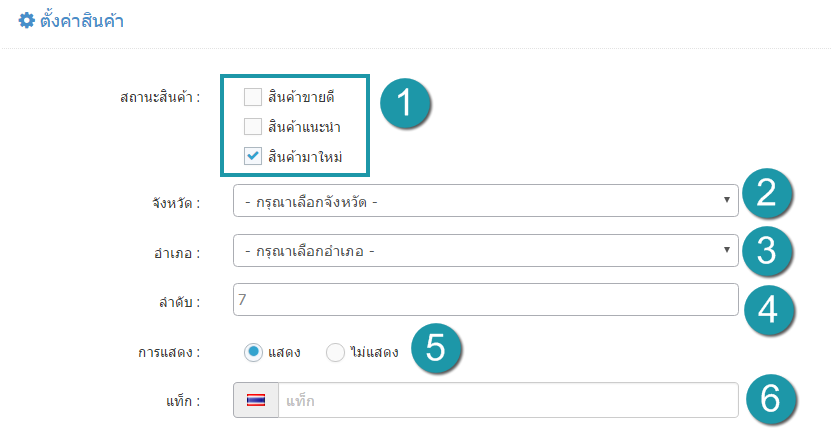Uncheck the สินค้ามาใหม่ checkbox
The height and width of the screenshot is (443, 832).
253,157
